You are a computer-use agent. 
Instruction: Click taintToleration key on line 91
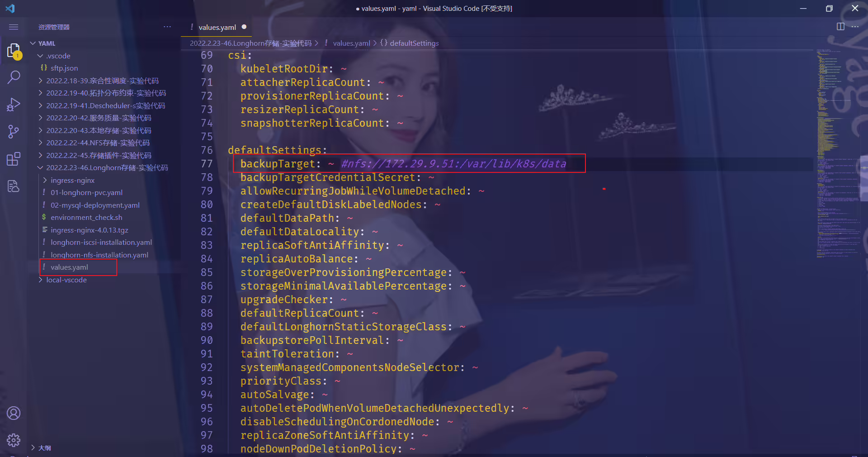coord(287,354)
